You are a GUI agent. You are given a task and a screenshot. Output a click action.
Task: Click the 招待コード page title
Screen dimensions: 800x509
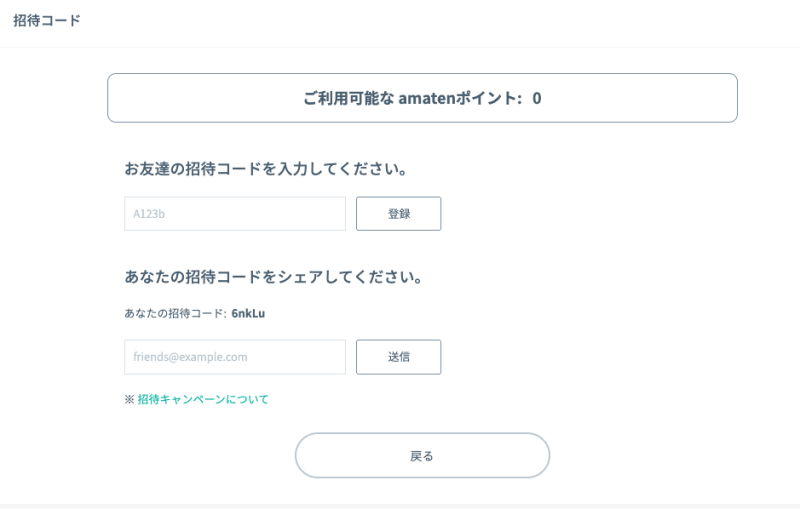point(47,20)
